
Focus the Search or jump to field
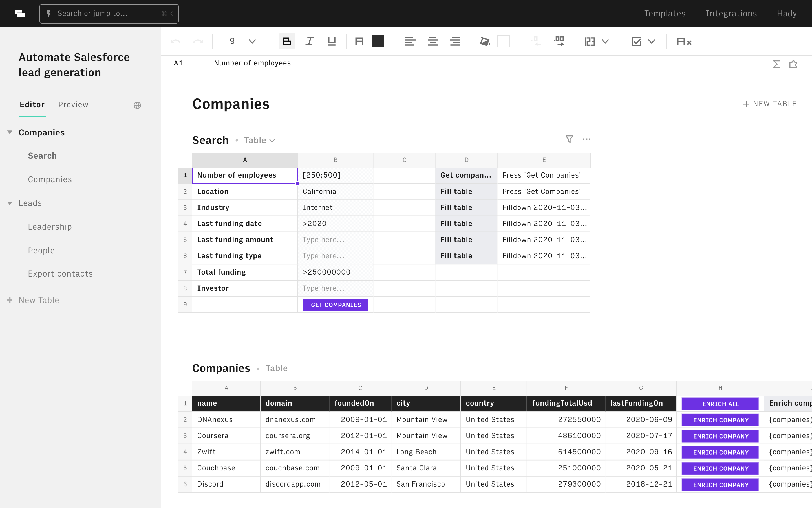109,14
